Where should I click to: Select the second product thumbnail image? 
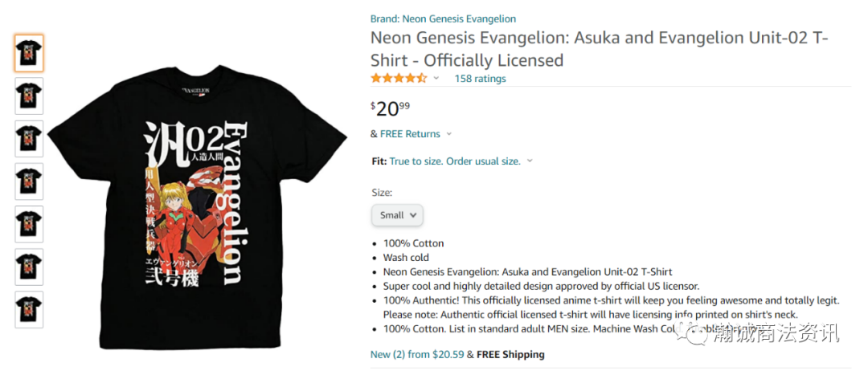29,96
